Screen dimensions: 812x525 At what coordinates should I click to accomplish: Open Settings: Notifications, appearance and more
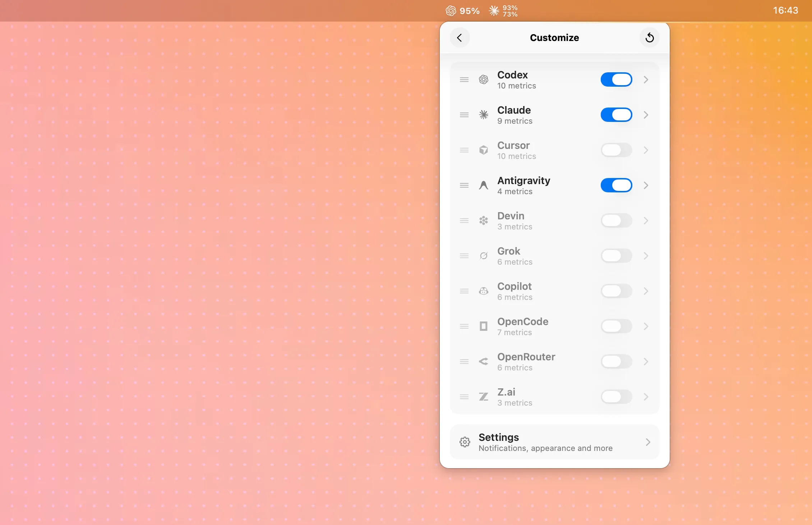click(x=554, y=442)
